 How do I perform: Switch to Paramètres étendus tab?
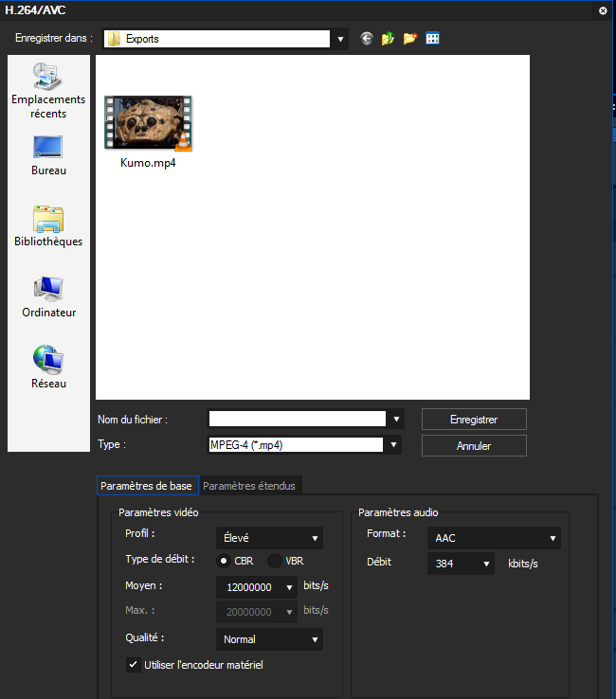249,486
